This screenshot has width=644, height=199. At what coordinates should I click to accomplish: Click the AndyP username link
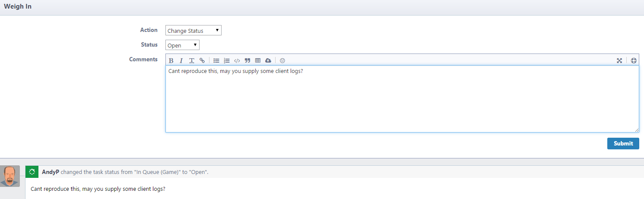click(50, 172)
